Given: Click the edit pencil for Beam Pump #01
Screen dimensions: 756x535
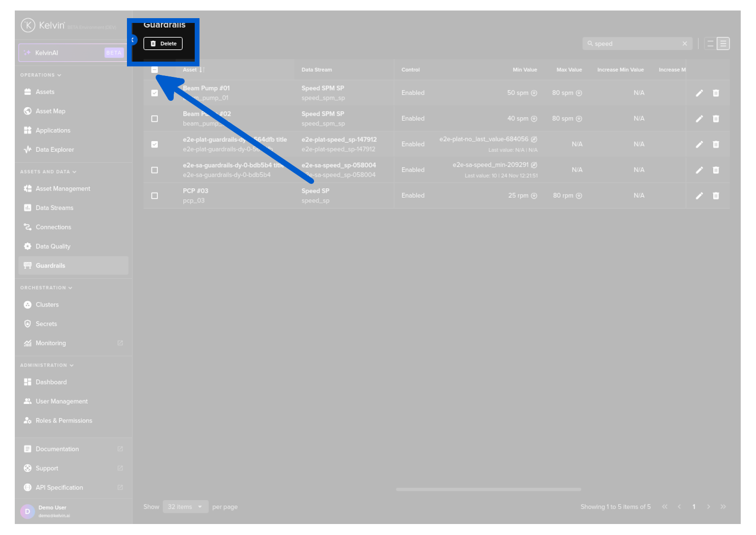Looking at the screenshot, I should point(699,93).
